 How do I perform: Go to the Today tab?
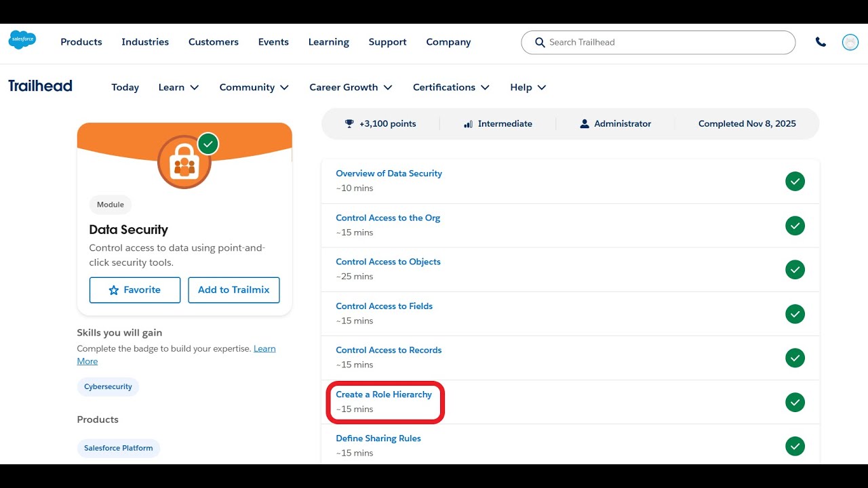[x=125, y=87]
